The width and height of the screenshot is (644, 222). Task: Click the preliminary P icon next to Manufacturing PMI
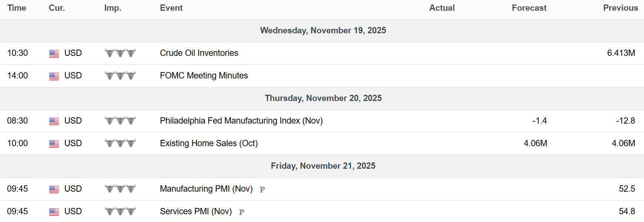[262, 189]
